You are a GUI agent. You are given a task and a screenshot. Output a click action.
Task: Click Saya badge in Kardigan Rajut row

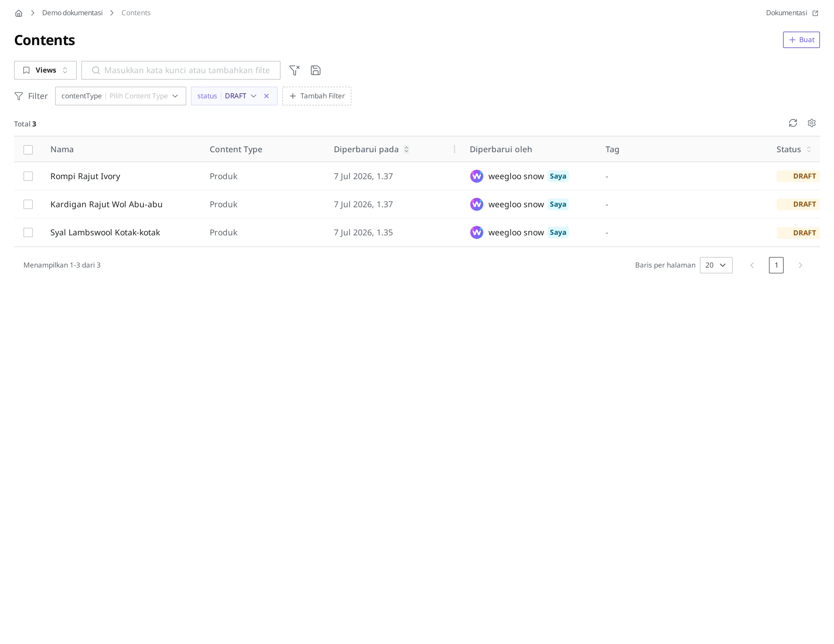coord(558,204)
